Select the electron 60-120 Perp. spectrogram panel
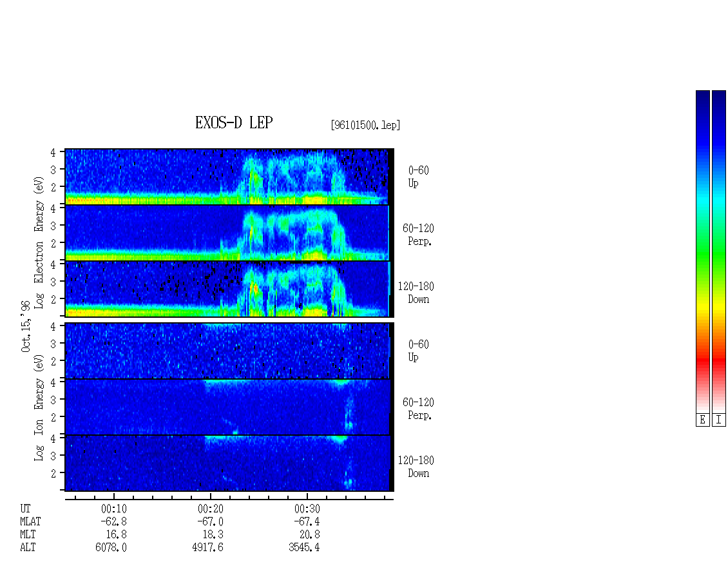The width and height of the screenshot is (728, 564). coord(229,233)
